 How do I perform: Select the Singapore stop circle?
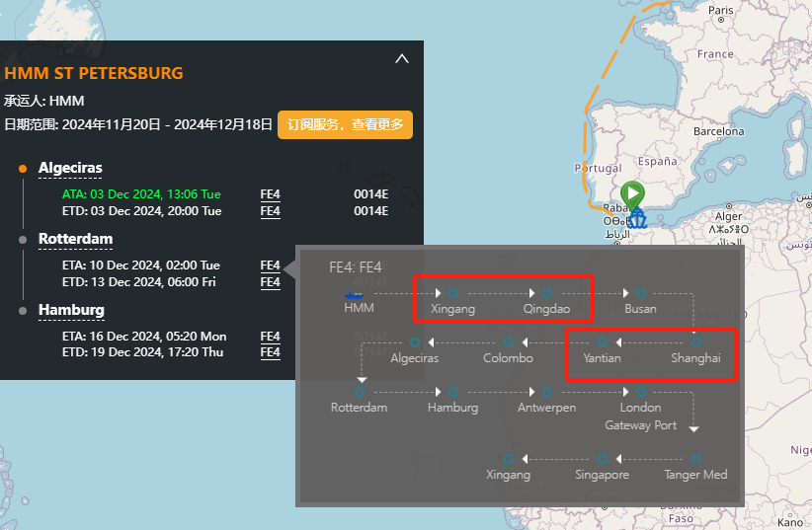[603, 459]
